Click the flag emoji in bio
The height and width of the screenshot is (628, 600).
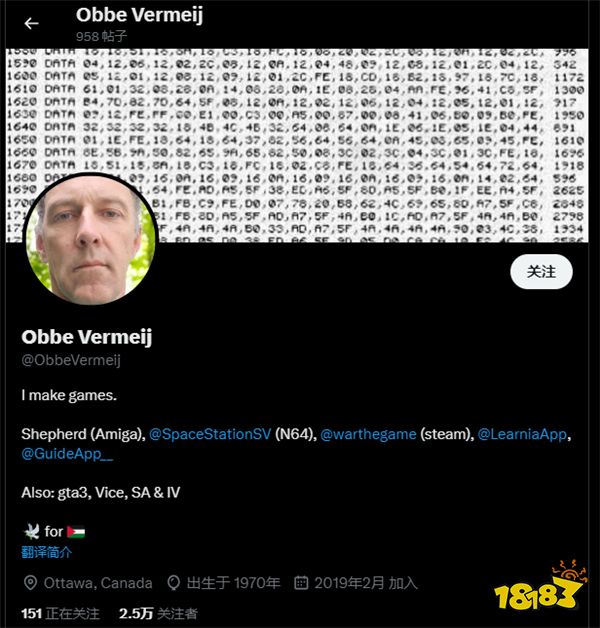[x=76, y=532]
